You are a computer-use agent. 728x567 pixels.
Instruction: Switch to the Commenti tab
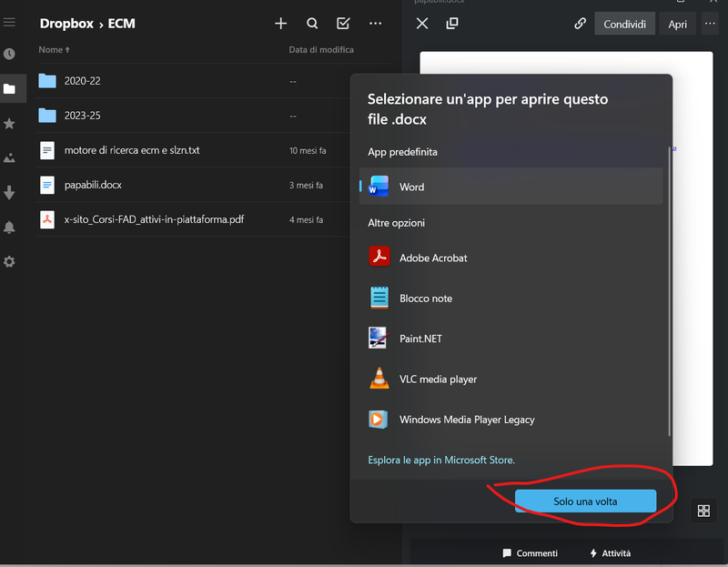[x=530, y=552]
